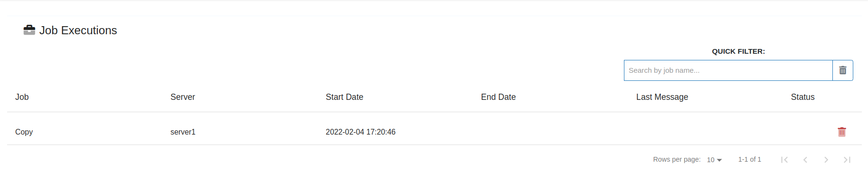Image resolution: width=868 pixels, height=175 pixels.
Task: Go to the first page of results
Action: click(784, 160)
